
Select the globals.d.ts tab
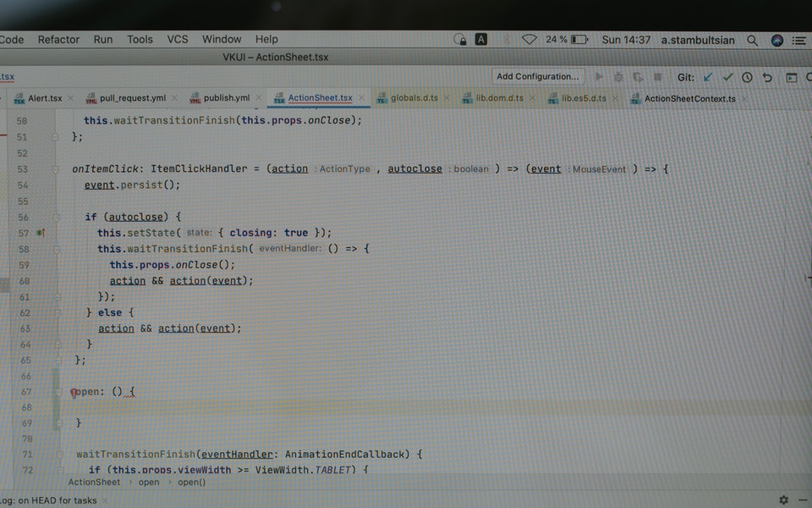click(x=413, y=98)
